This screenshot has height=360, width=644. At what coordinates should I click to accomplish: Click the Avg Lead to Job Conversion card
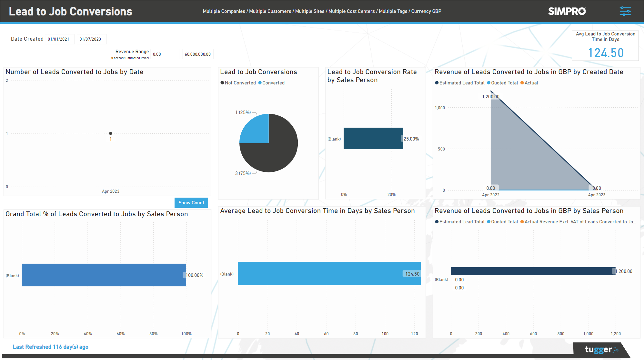(x=605, y=45)
